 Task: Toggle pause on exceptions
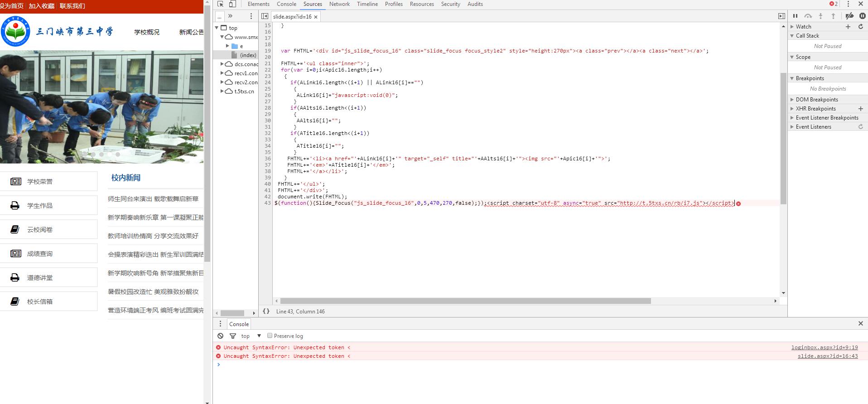tap(862, 16)
